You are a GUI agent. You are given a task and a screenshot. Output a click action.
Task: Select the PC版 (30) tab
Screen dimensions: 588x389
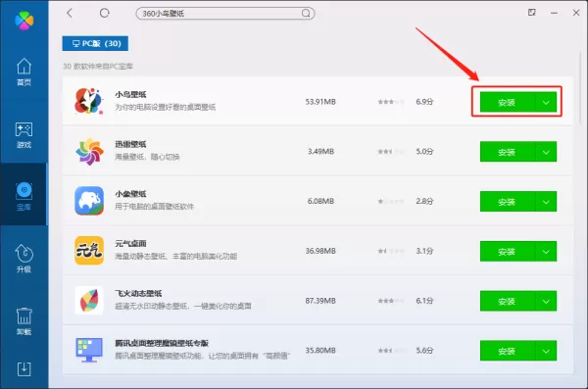pyautogui.click(x=95, y=43)
